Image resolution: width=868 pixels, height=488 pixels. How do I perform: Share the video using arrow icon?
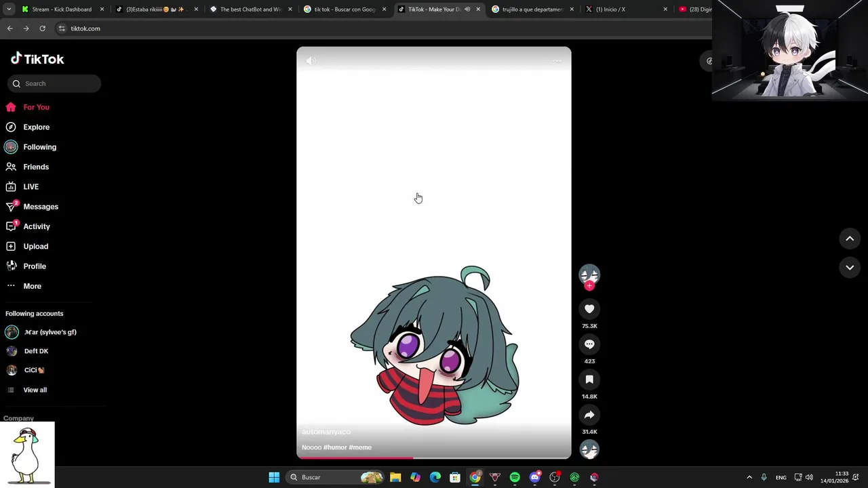coord(589,415)
